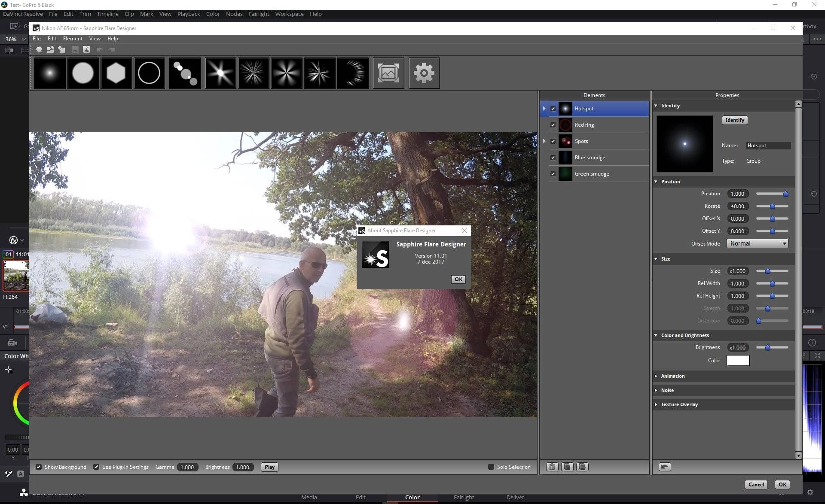Toggle the Green smudge element checkbox
825x504 pixels.
point(553,174)
